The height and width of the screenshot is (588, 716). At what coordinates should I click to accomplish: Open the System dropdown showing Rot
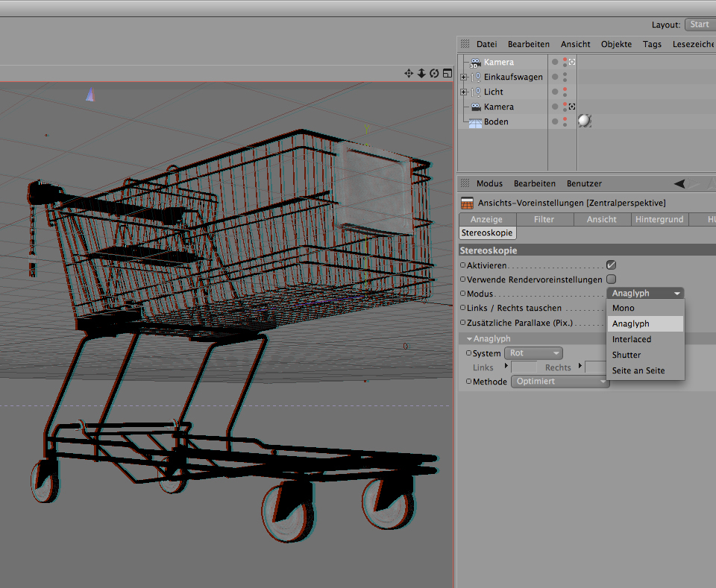(x=534, y=353)
